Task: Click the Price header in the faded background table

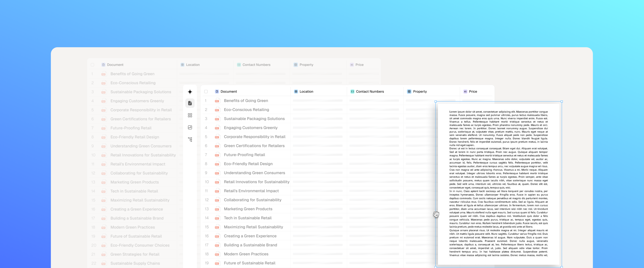Action: click(x=360, y=65)
